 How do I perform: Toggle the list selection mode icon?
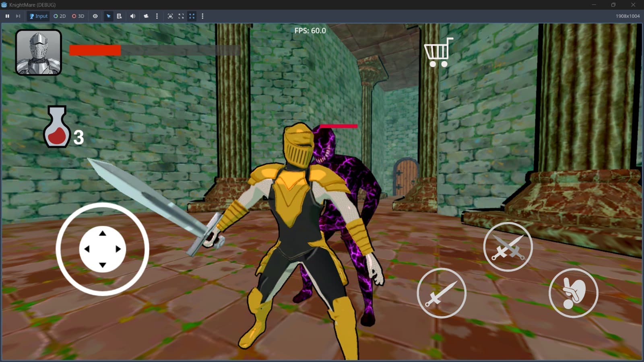pyautogui.click(x=119, y=16)
